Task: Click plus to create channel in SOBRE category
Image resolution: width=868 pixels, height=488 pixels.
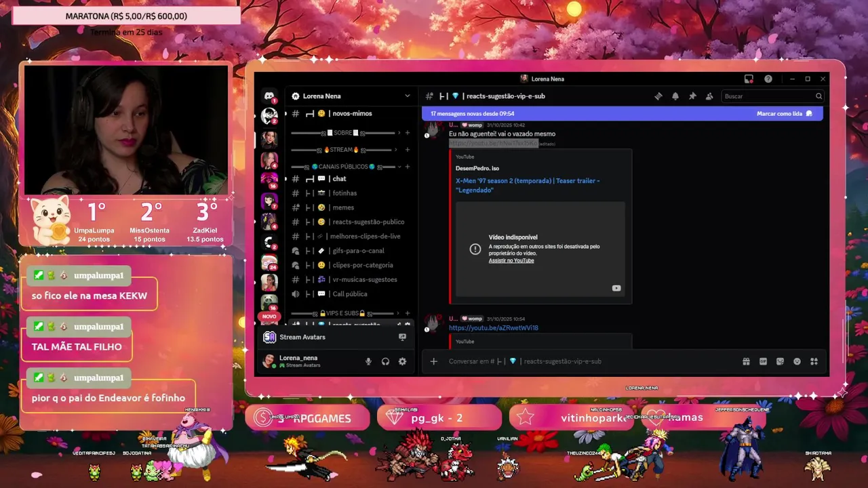Action: tap(408, 133)
